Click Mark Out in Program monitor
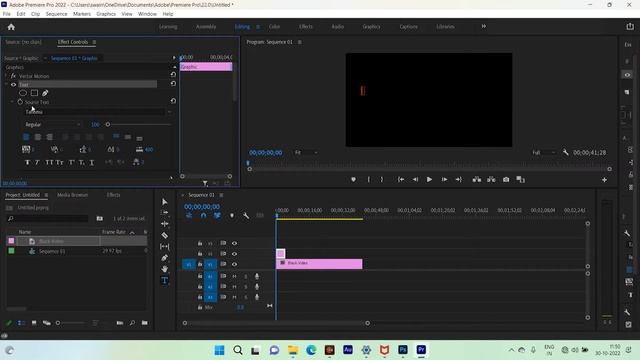640x360 pixels. [382, 180]
